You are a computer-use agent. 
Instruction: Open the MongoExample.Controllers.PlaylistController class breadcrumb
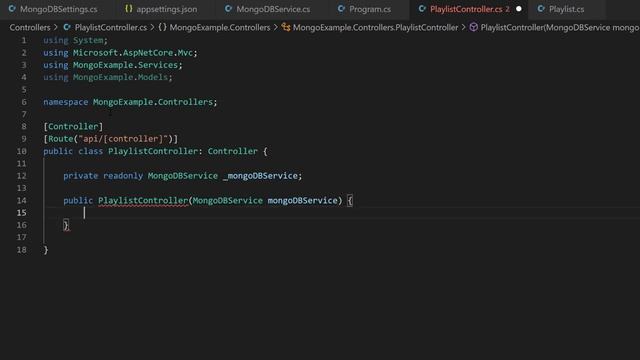[376, 27]
